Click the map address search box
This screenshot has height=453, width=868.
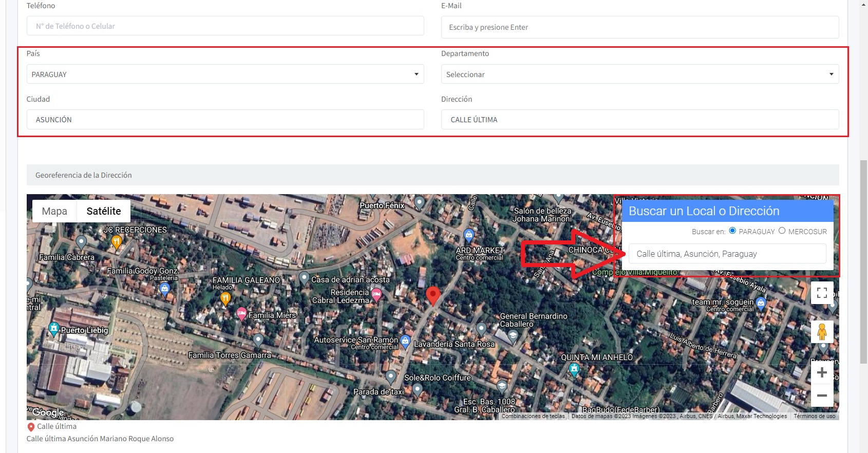coord(727,254)
